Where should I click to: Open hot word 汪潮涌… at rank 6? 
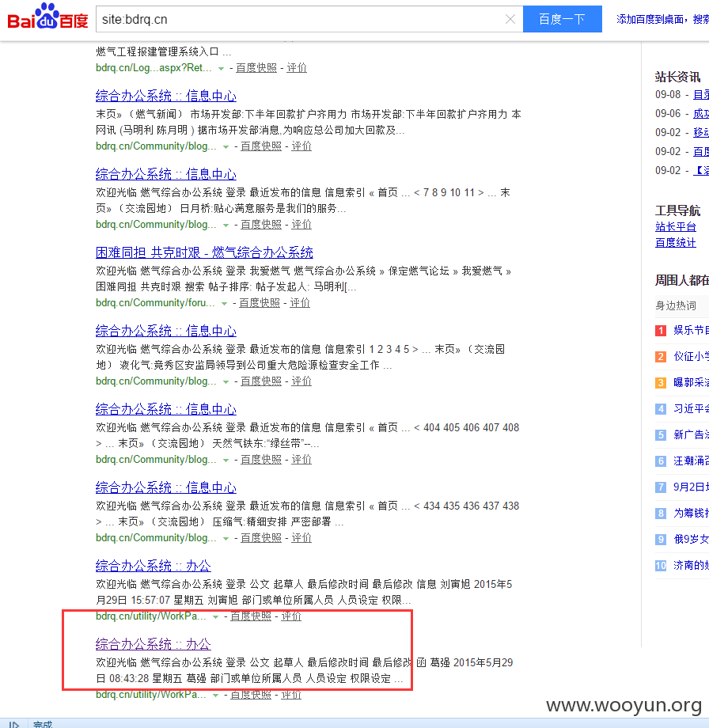(692, 461)
